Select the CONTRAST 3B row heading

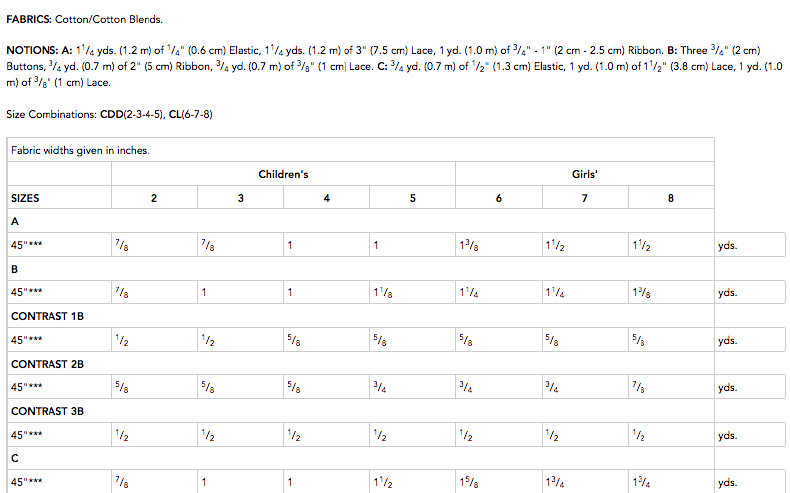pyautogui.click(x=46, y=411)
